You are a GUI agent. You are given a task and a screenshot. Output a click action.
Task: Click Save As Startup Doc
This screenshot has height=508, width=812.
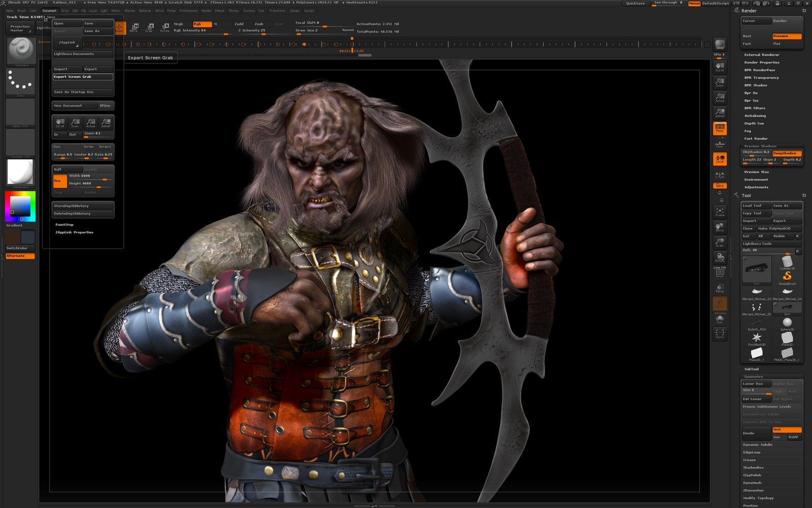coord(83,92)
